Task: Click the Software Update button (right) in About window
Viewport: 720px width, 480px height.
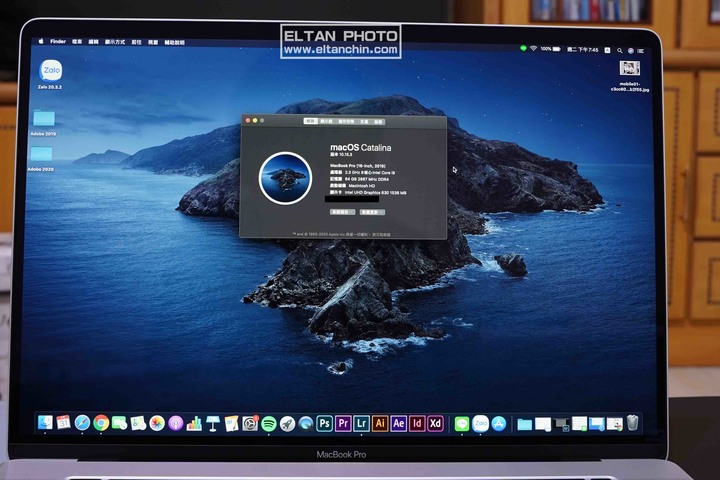Action: point(372,212)
